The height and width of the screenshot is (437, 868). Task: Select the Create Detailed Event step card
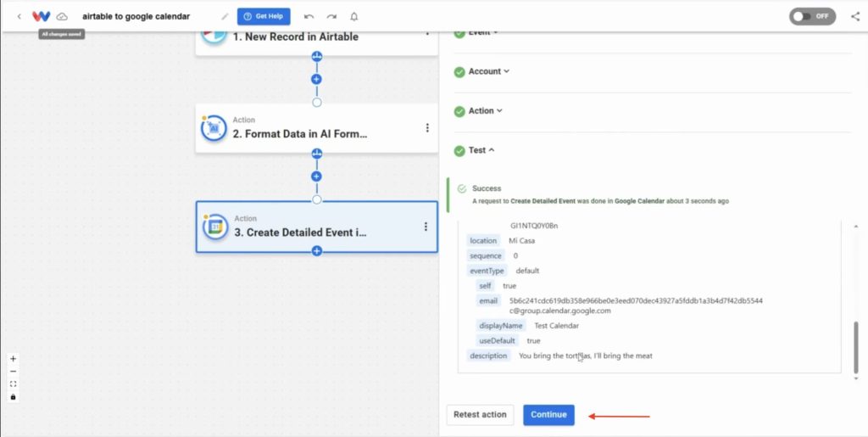click(317, 227)
